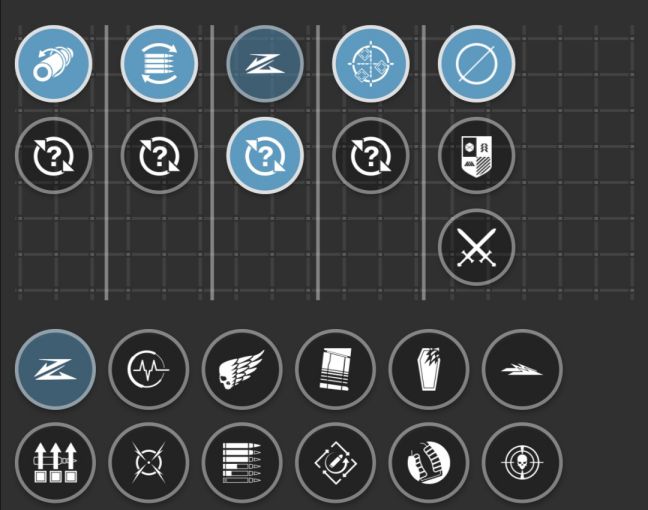Pick the stacked rounds reserves perk icon

pos(242,462)
